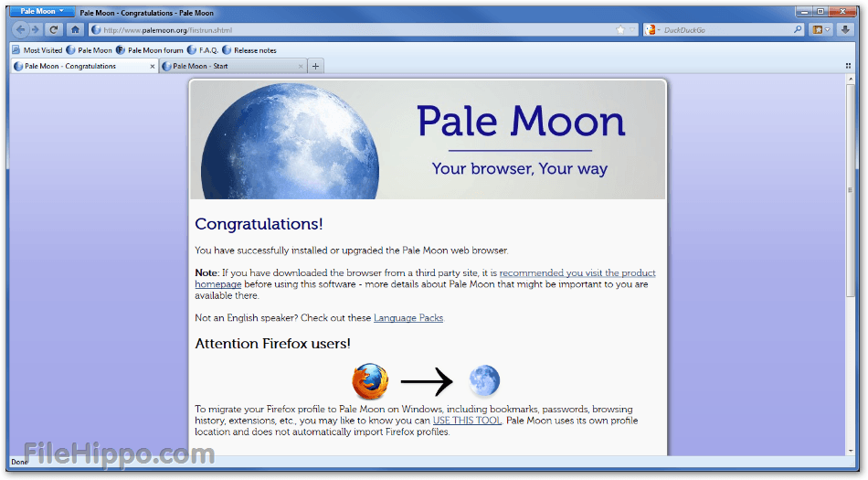Close the Pale Moon - Congratulations tab
The image size is (868, 480).
coord(153,66)
